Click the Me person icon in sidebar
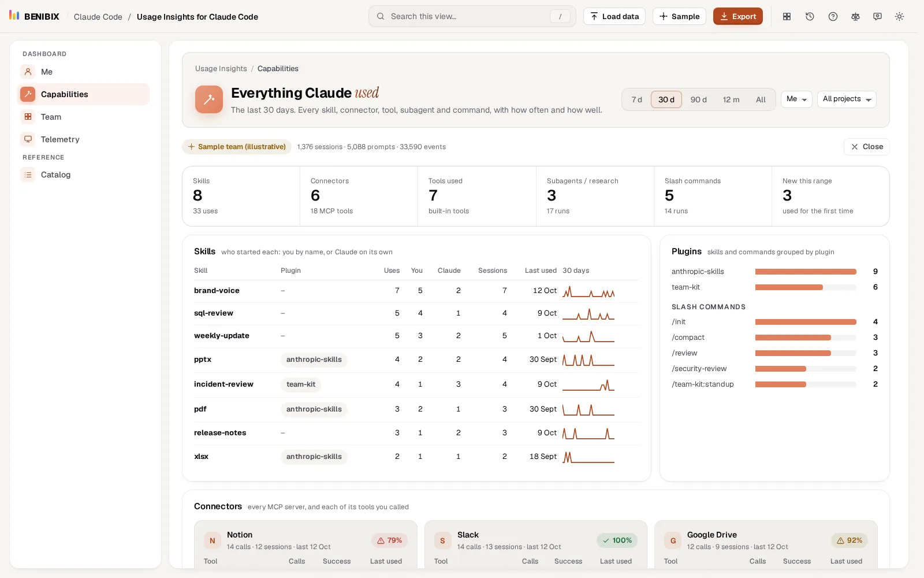Screen dimensions: 924x578 (28, 72)
